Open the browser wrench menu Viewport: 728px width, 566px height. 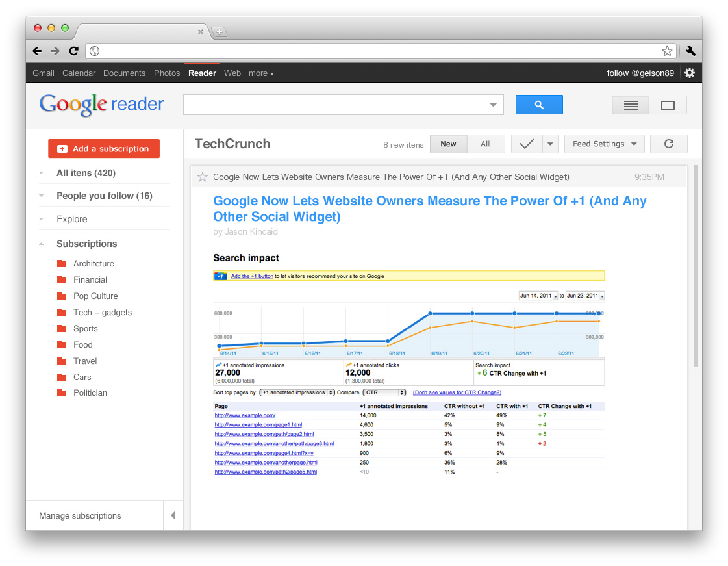[690, 51]
